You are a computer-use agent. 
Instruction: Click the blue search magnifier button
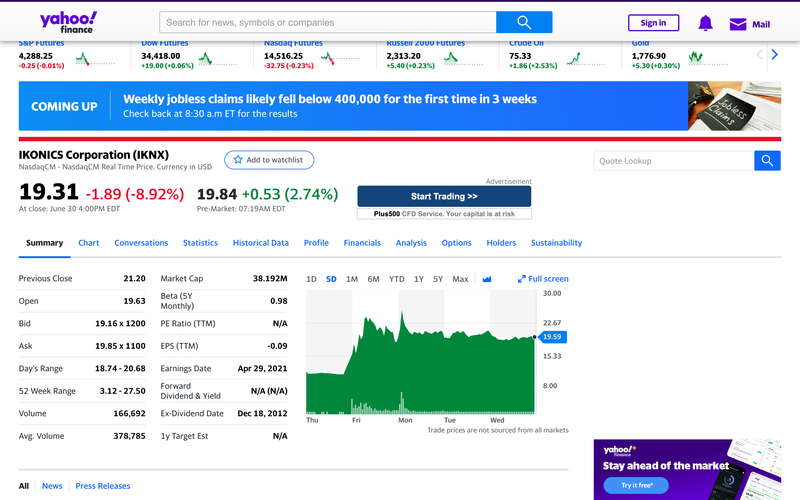pos(524,22)
